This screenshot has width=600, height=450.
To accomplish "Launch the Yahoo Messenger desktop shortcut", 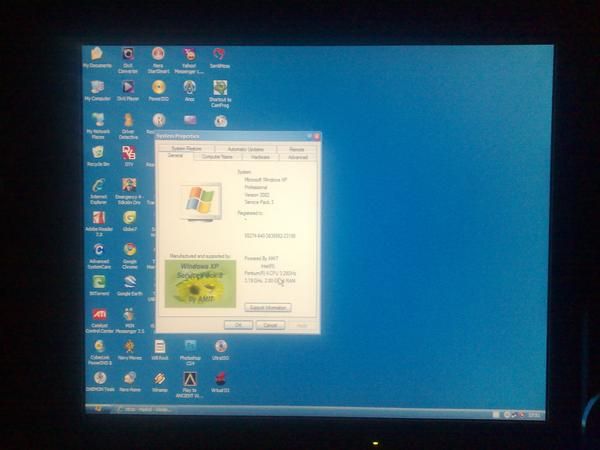I will tap(189, 60).
